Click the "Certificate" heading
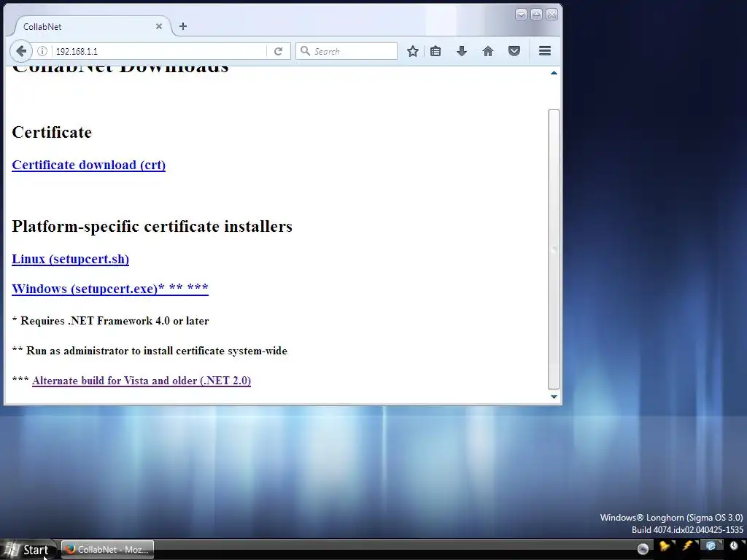 point(52,132)
